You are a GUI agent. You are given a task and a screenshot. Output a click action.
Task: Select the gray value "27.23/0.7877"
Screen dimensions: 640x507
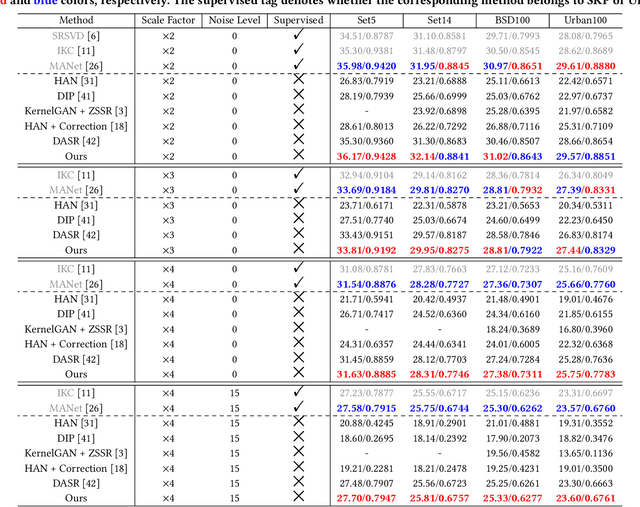(367, 393)
